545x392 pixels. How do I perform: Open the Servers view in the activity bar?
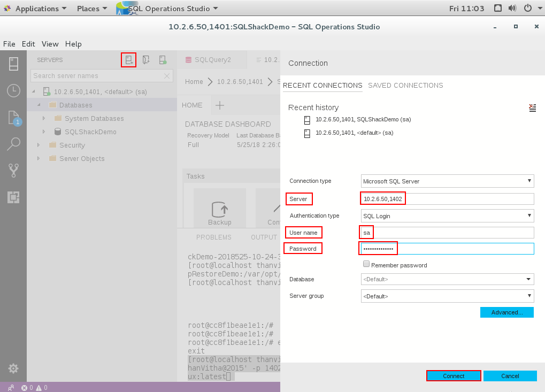tap(13, 64)
